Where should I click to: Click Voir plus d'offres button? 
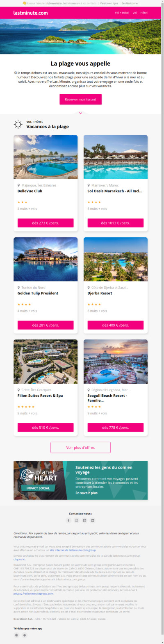point(80,447)
